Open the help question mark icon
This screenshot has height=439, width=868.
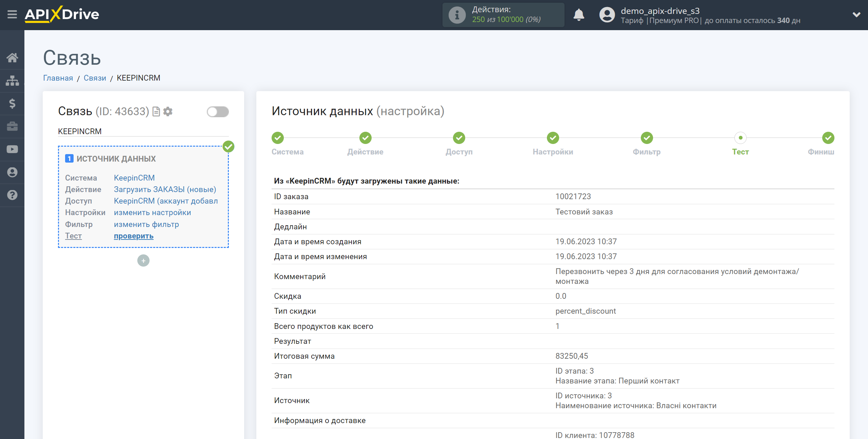[12, 195]
